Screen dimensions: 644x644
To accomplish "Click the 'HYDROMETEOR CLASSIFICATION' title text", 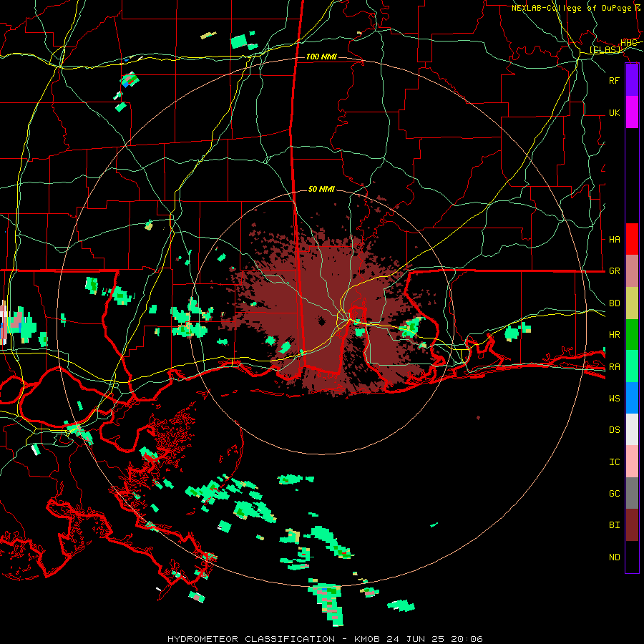I will [x=251, y=639].
